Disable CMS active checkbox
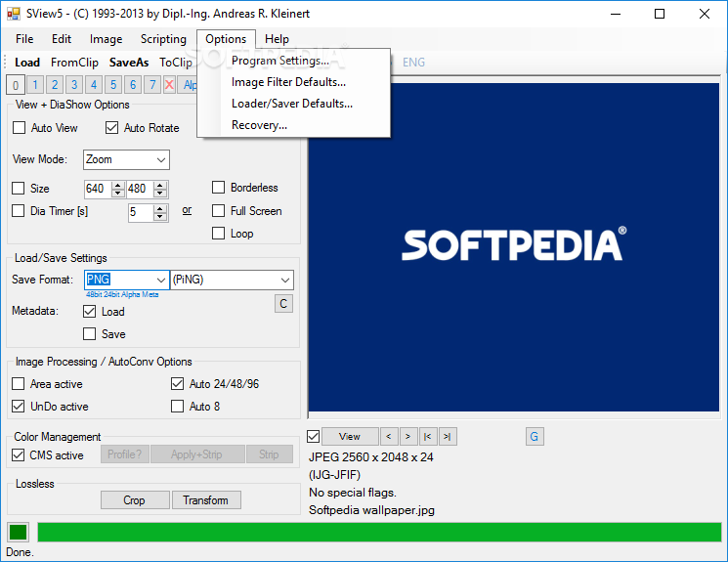This screenshot has height=562, width=728. [19, 455]
